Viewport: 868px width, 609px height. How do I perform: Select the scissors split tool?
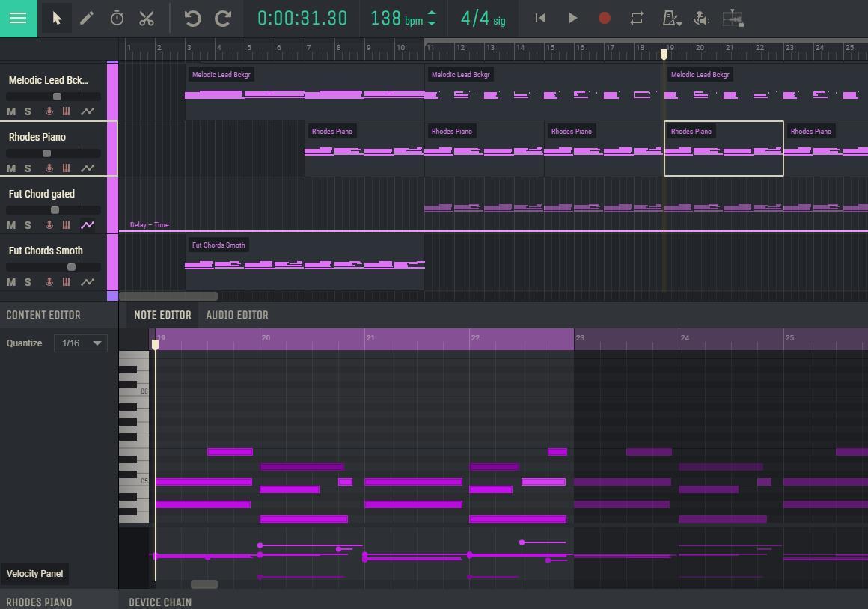[x=147, y=18]
